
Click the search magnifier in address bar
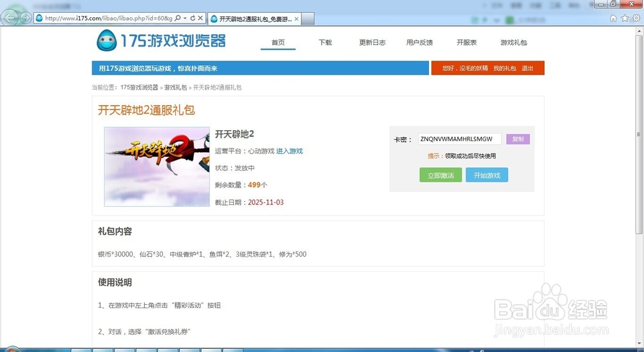click(178, 18)
